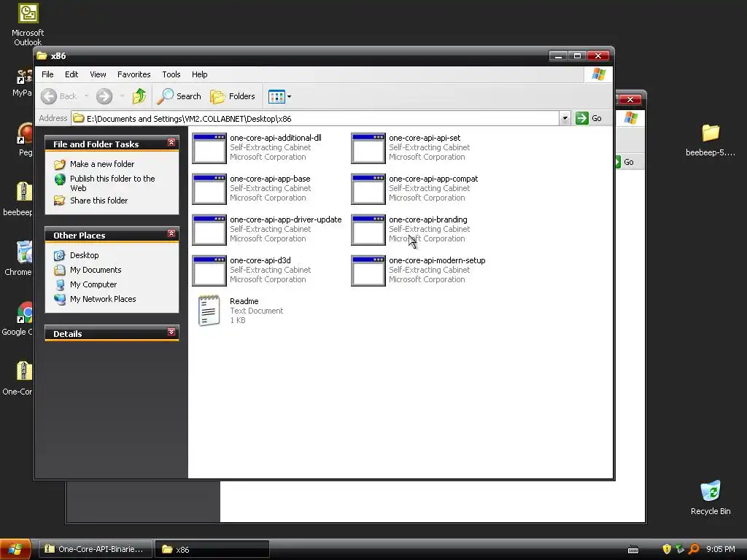
Task: Click the security shield tray icon
Action: (x=667, y=549)
